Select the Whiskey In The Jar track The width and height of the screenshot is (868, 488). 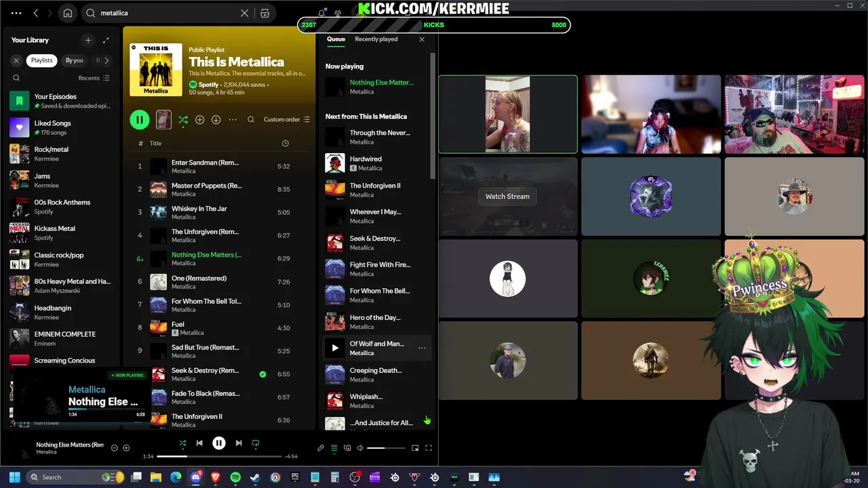tap(218, 213)
